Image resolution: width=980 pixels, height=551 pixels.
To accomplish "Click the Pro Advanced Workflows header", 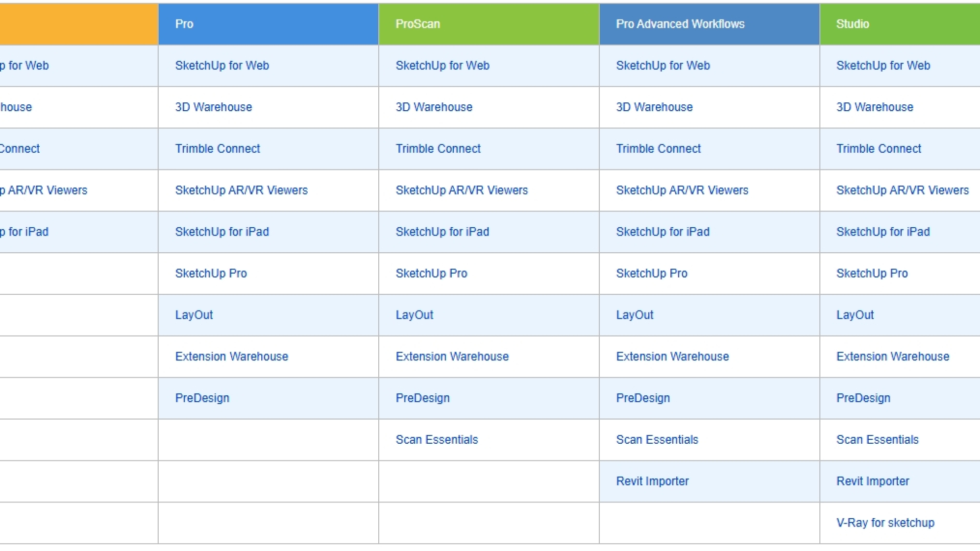I will pyautogui.click(x=680, y=24).
